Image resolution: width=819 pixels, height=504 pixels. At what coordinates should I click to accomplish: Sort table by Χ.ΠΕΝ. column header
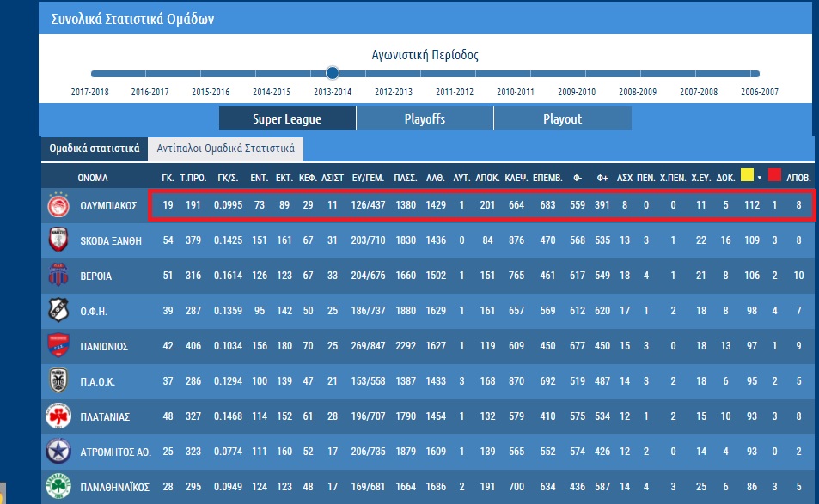(673, 178)
